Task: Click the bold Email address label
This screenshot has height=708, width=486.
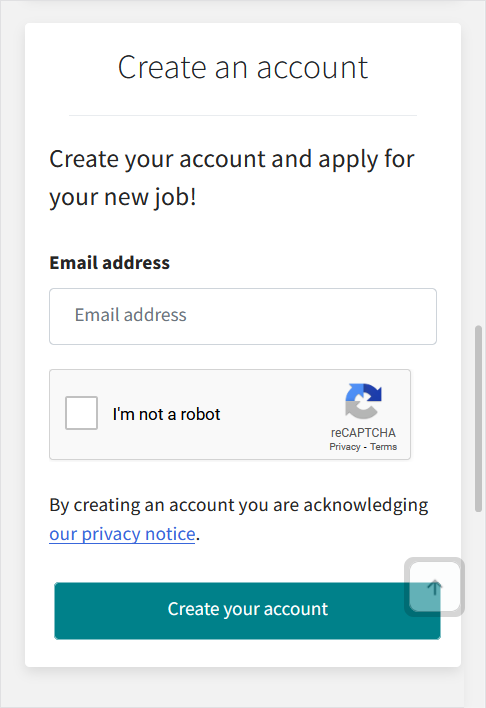Action: [x=109, y=263]
